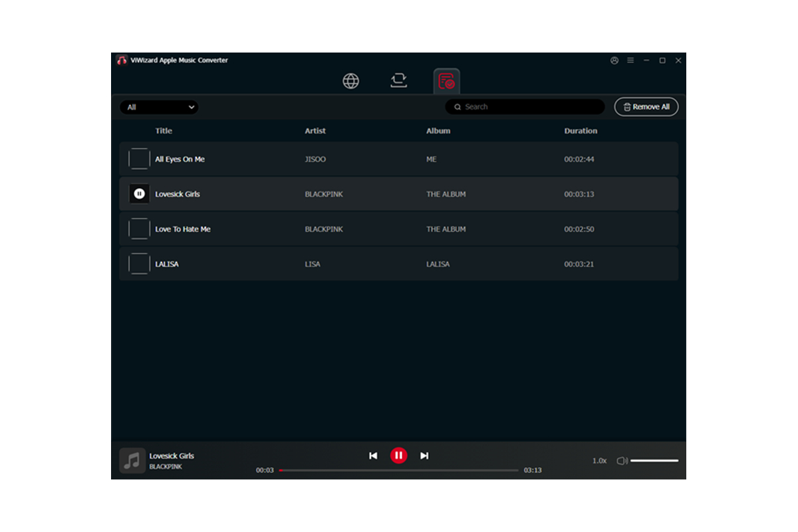Click the account profile icon
Image resolution: width=798 pixels, height=532 pixels.
click(x=614, y=61)
